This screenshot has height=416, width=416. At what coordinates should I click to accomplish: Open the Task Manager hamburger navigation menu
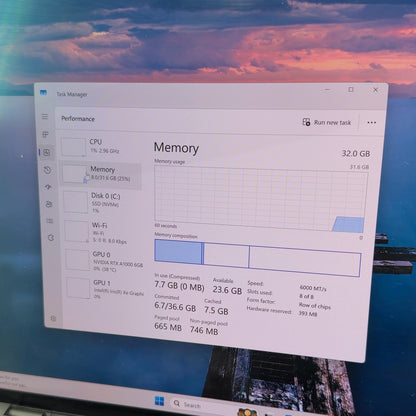coord(45,117)
